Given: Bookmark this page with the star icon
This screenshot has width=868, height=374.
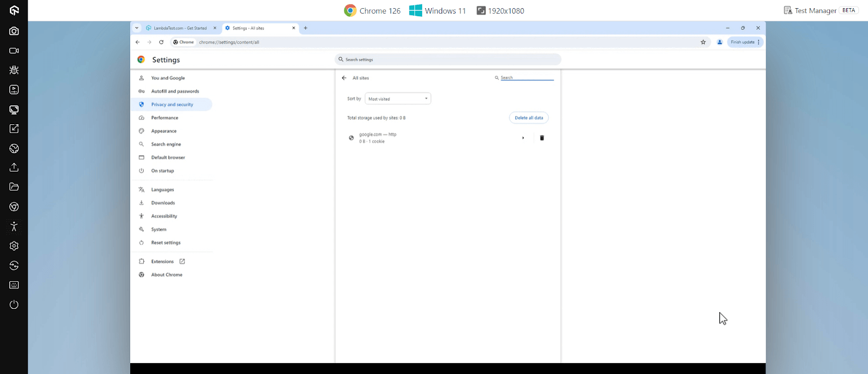Looking at the screenshot, I should click(x=703, y=42).
